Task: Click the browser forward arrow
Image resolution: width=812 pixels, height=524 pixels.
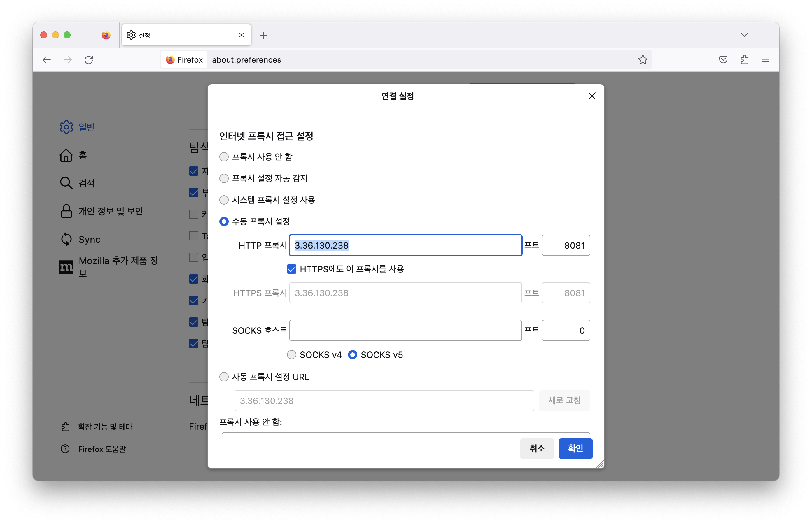Action: click(68, 60)
